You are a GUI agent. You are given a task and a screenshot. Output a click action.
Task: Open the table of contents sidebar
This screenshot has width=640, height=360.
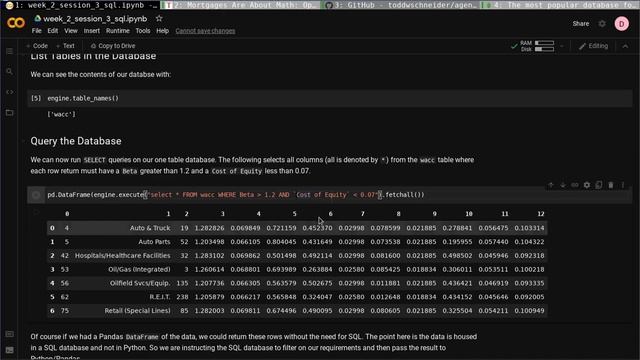tap(9, 51)
